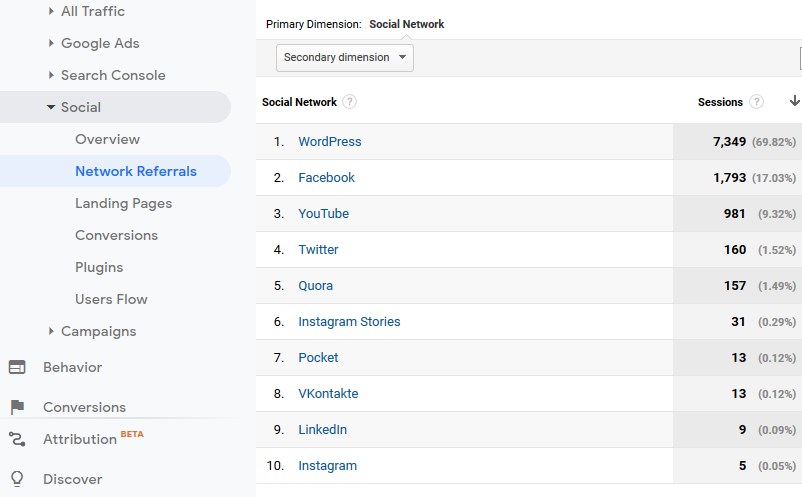Open the Instagram Stories link

[349, 322]
